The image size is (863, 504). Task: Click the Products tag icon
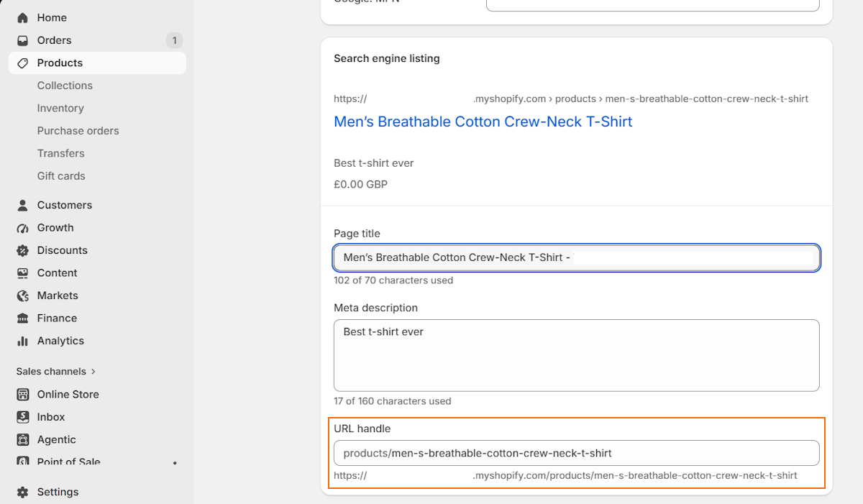tap(23, 63)
